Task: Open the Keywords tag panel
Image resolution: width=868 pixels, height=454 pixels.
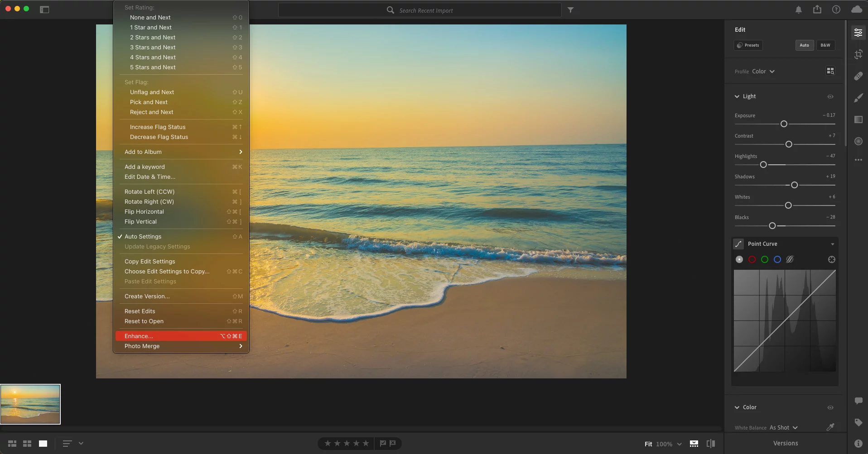Action: coord(858,422)
